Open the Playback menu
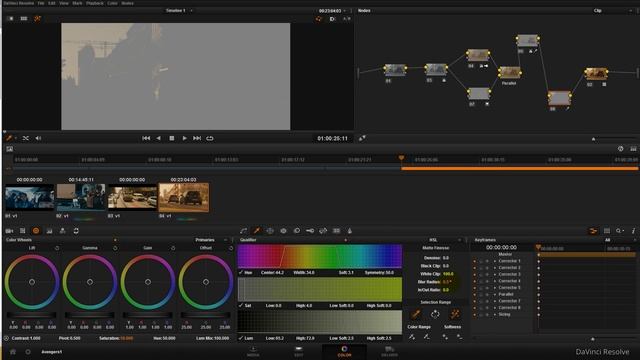640x360 pixels. point(95,3)
